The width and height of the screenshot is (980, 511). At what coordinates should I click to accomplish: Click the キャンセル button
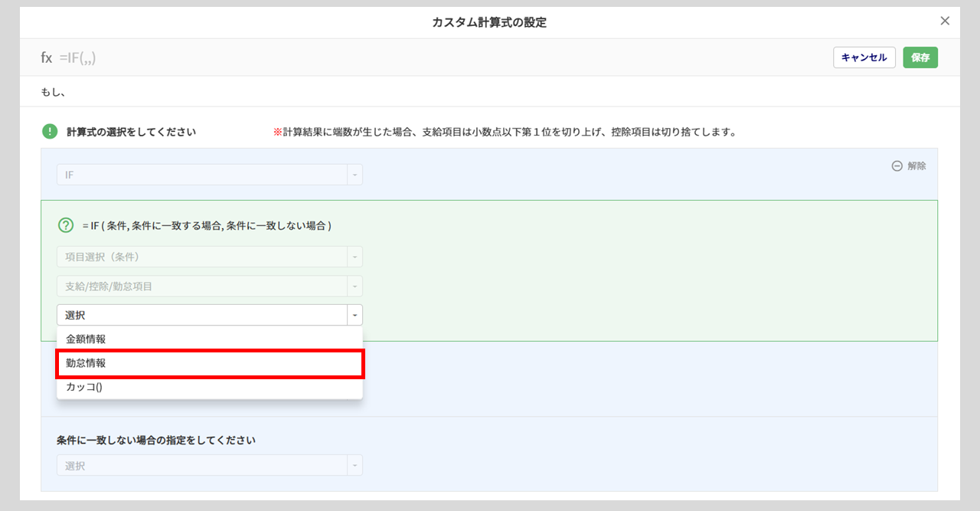click(864, 57)
